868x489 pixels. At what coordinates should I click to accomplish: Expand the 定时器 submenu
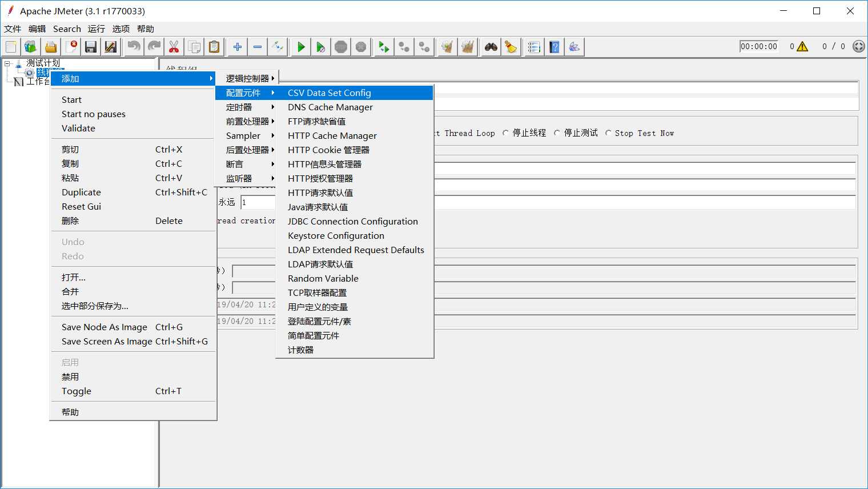coord(247,107)
